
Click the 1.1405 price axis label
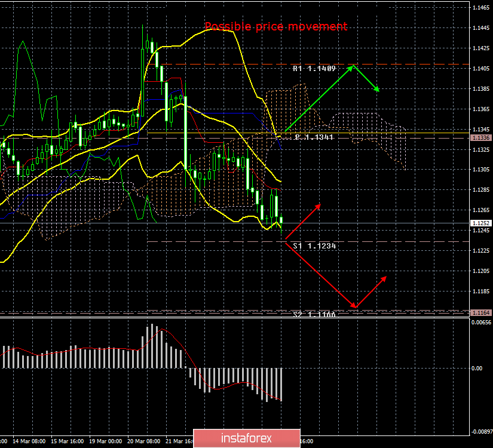[x=481, y=69]
